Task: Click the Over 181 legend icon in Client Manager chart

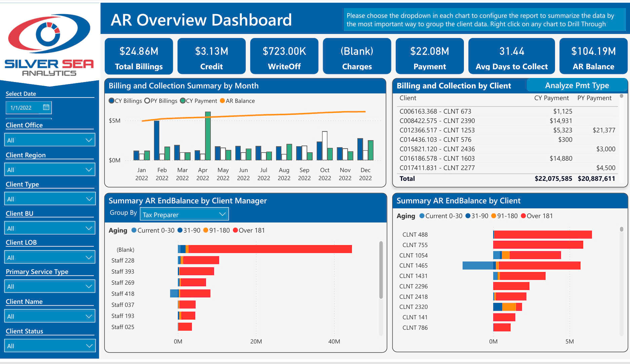Action: pyautogui.click(x=235, y=230)
